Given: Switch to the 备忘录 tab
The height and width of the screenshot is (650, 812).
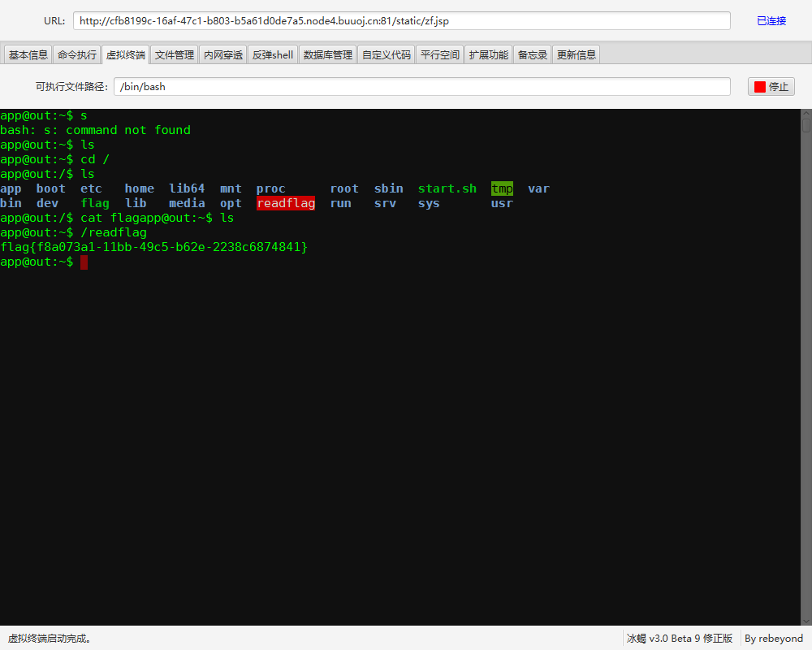Looking at the screenshot, I should pyautogui.click(x=532, y=54).
